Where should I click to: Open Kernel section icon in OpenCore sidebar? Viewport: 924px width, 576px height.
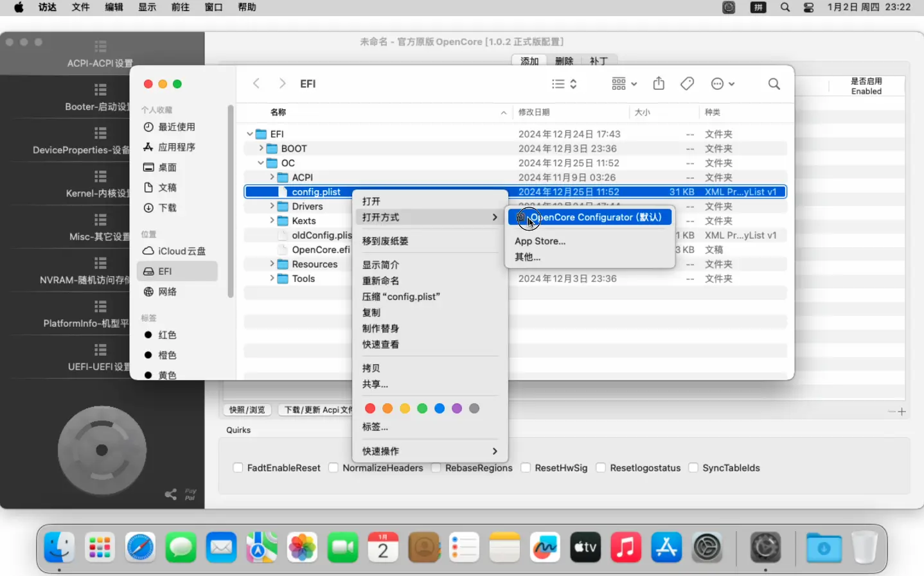coord(100,176)
